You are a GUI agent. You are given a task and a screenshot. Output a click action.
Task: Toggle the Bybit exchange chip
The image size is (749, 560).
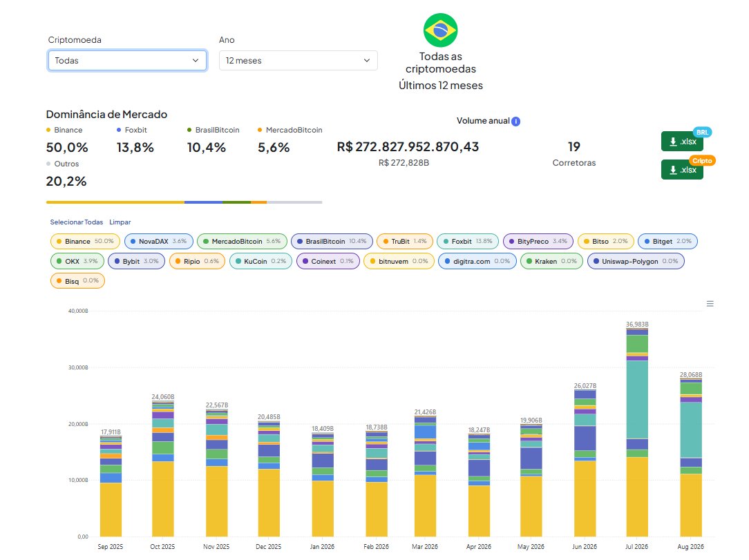coord(136,261)
